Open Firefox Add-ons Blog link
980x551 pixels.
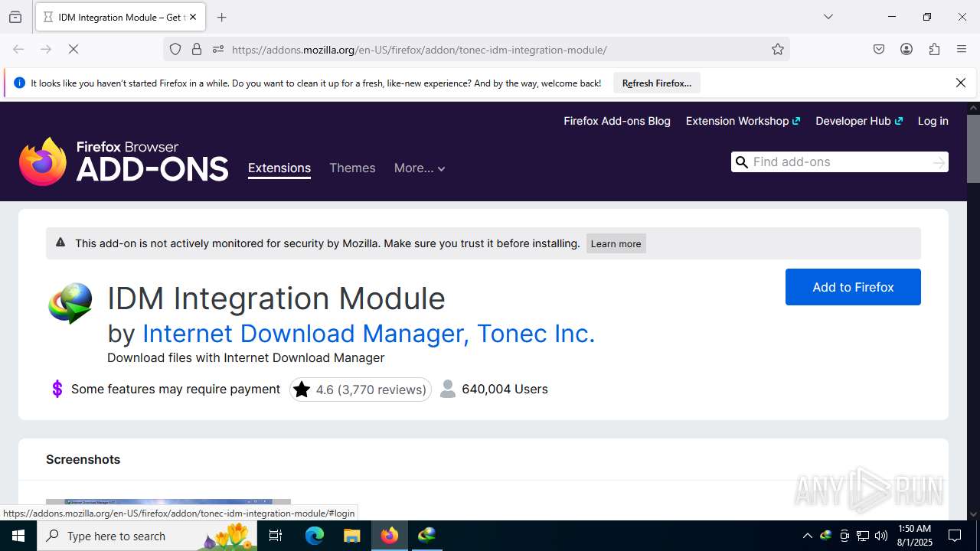[617, 121]
